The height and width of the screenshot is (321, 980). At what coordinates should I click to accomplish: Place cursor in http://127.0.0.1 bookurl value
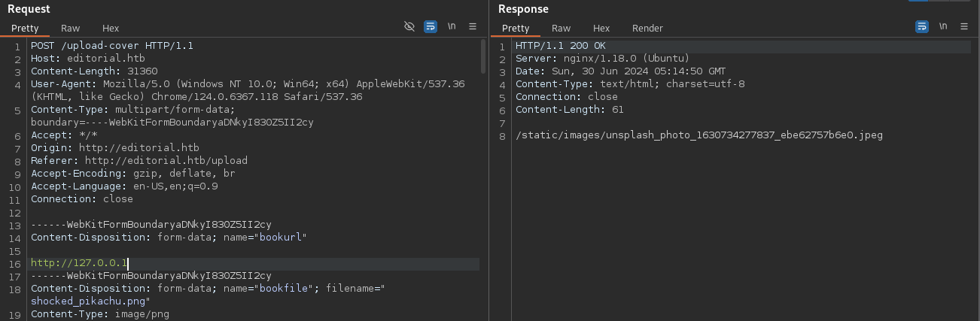tap(79, 264)
